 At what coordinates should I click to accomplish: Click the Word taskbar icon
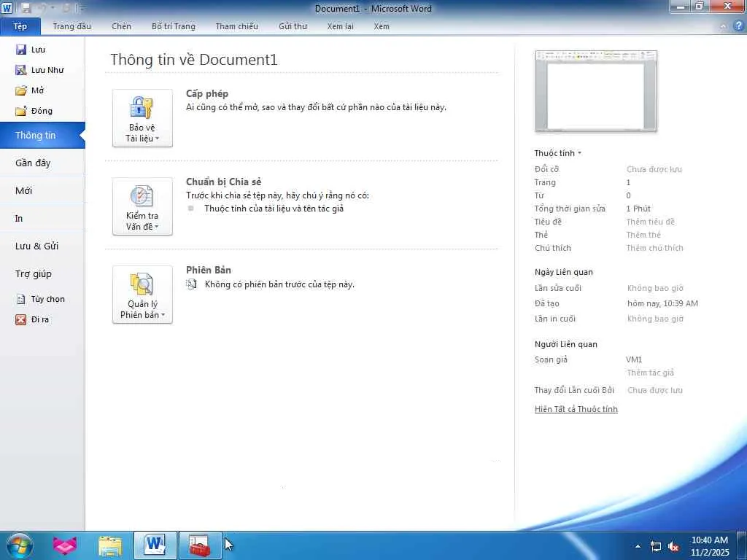155,545
